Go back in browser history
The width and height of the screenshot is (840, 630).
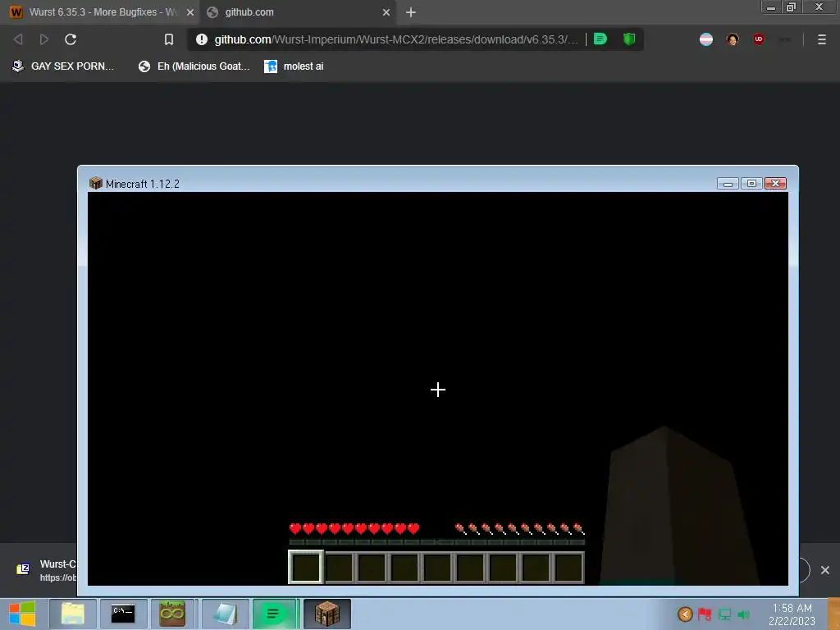coord(18,39)
